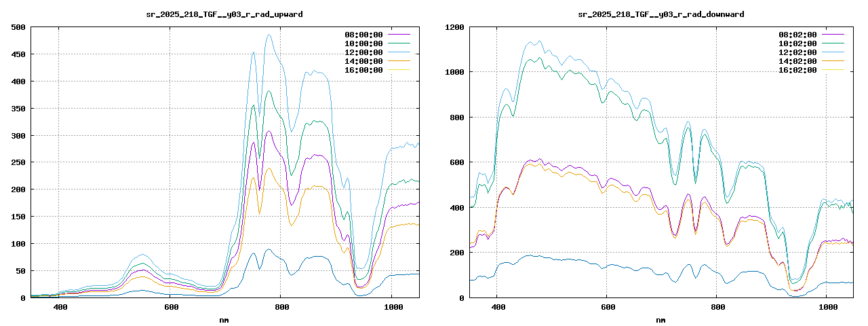Click y-axis tick 300 on upward chart

[x=18, y=136]
